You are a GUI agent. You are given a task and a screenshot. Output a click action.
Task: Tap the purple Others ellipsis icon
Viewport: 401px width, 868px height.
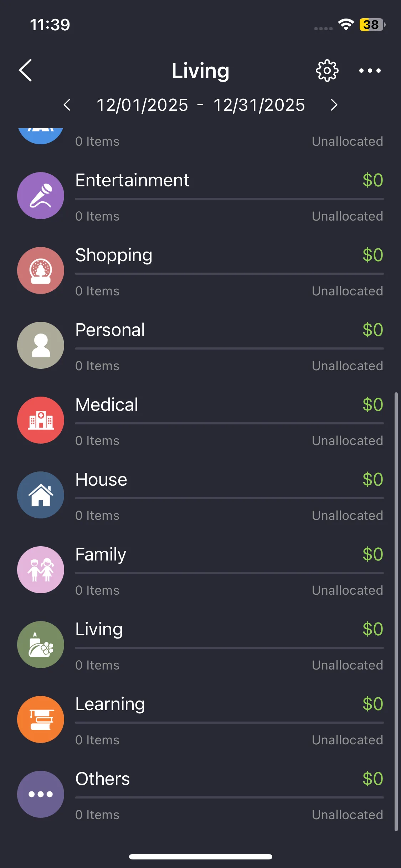(41, 794)
